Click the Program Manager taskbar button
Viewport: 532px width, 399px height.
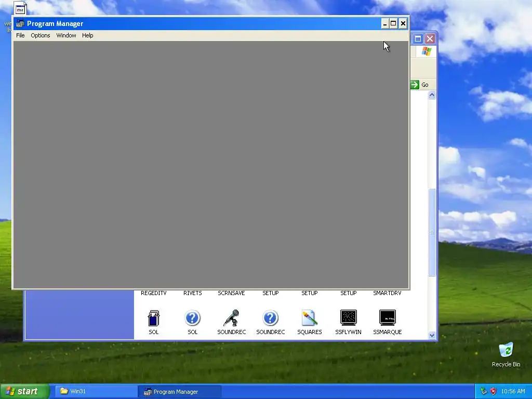[x=179, y=392]
